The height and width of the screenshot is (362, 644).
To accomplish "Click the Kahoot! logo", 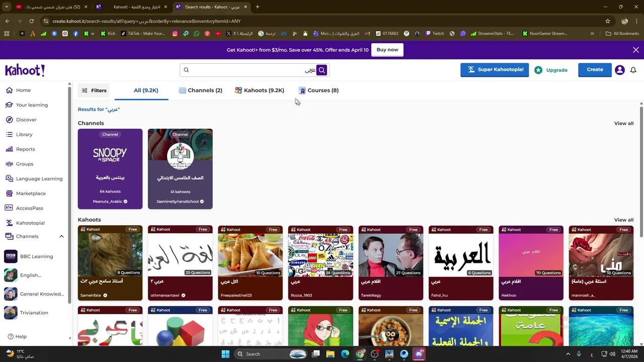I will coord(25,70).
